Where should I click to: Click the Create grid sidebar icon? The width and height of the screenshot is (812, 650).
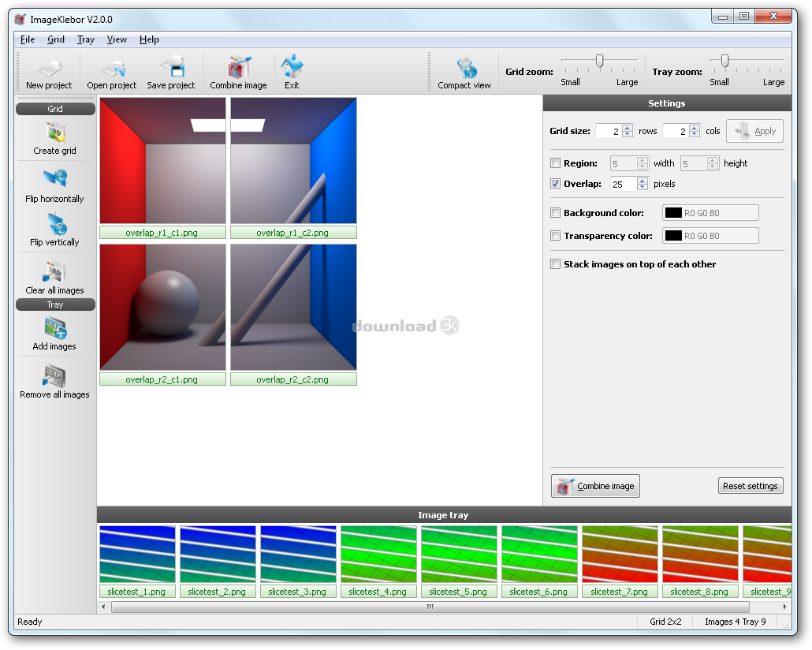pos(55,138)
